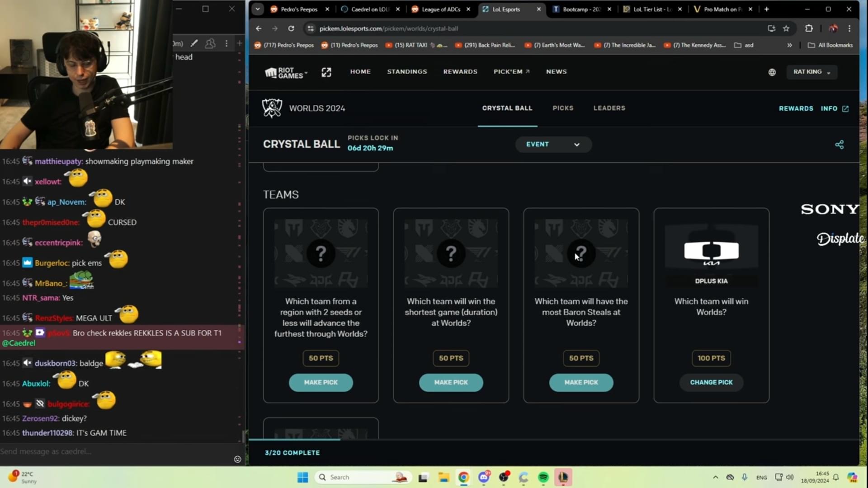The width and height of the screenshot is (868, 488).
Task: Click the install app icon in address bar
Action: tap(771, 28)
